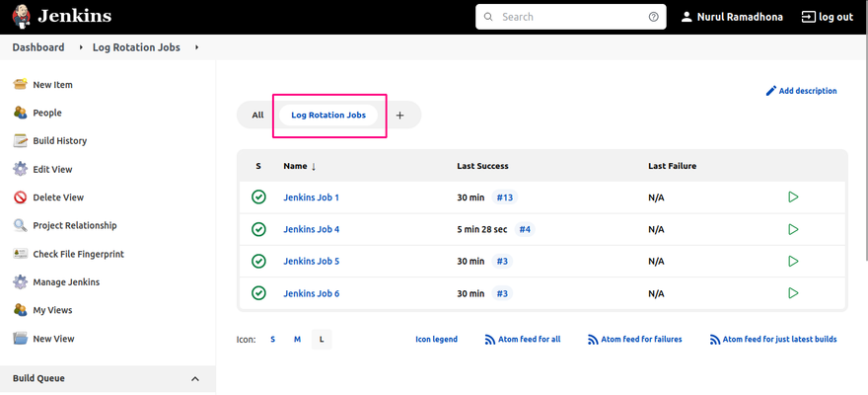Add a new view with plus tab
The image size is (868, 395).
point(400,116)
